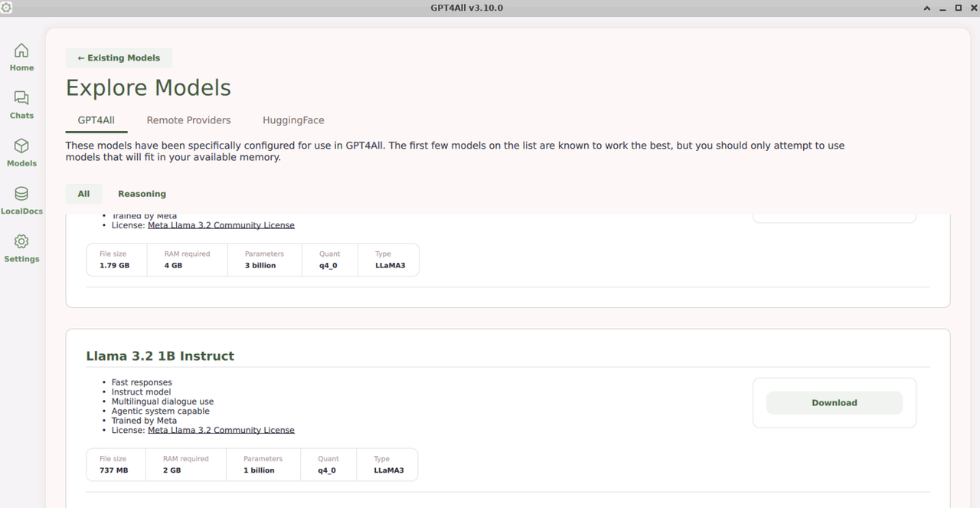The height and width of the screenshot is (508, 980).
Task: Switch to the Remote Providers tab
Action: coord(188,120)
